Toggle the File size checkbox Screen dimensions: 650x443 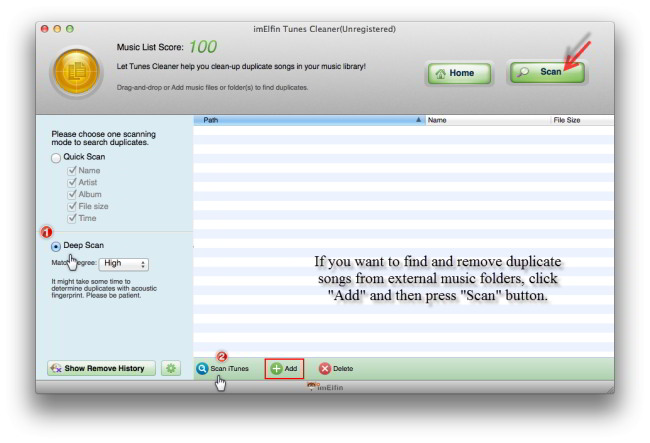(72, 206)
